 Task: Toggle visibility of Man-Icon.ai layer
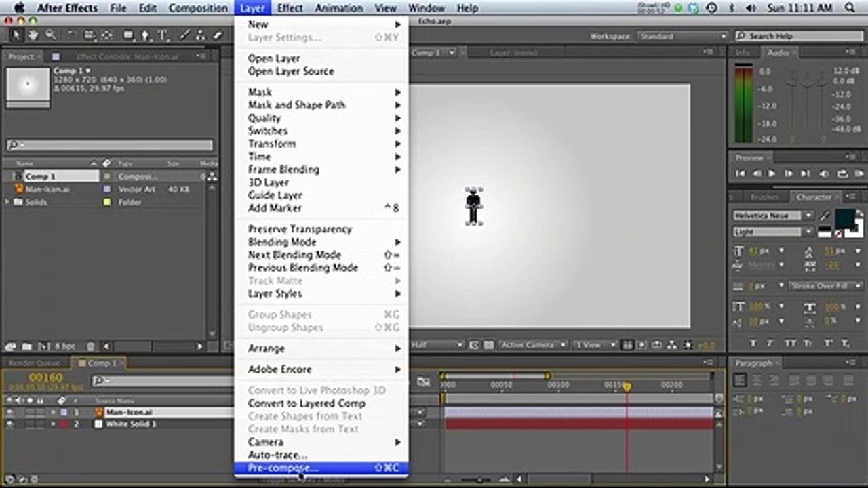(9, 412)
